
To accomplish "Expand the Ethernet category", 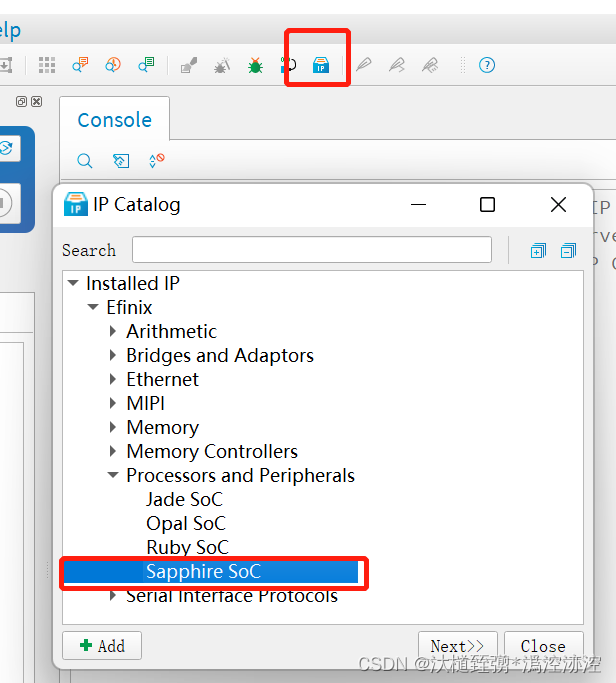I will pyautogui.click(x=113, y=379).
